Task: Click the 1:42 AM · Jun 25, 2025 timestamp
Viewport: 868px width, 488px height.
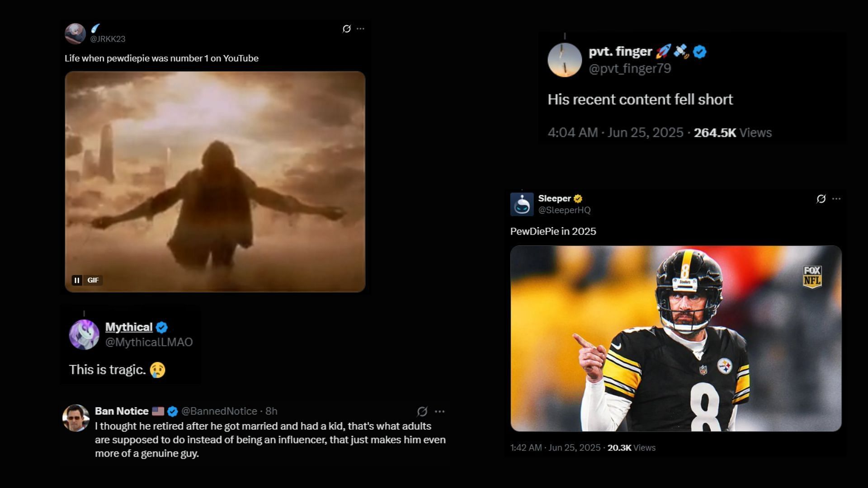Action: coord(555,448)
